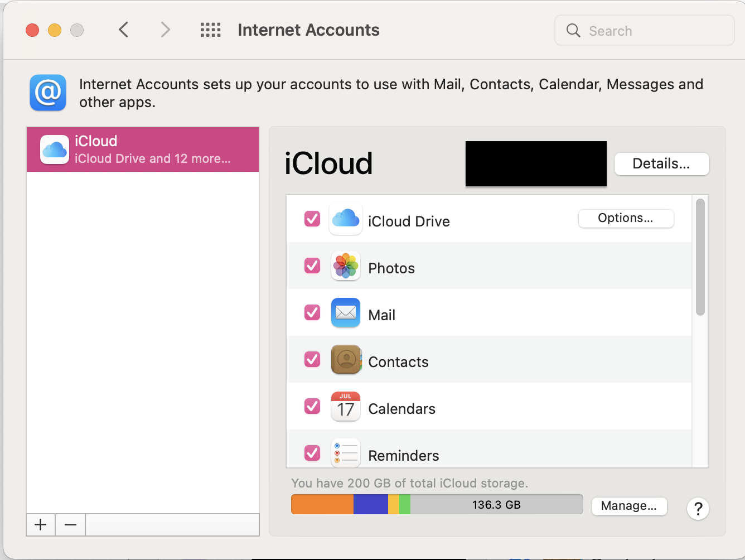The width and height of the screenshot is (745, 560).
Task: Open the iCloud account Details
Action: (661, 164)
